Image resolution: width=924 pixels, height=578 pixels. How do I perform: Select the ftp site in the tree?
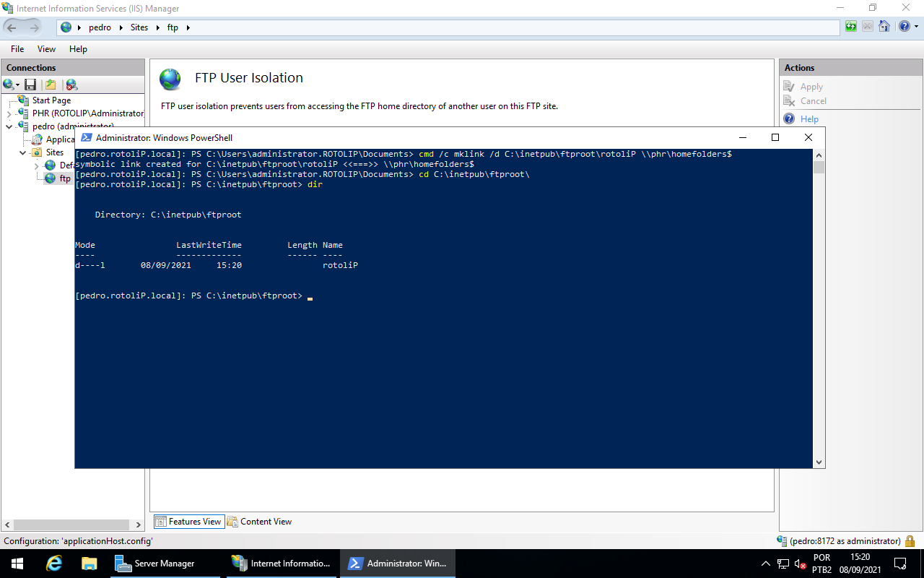coord(64,178)
